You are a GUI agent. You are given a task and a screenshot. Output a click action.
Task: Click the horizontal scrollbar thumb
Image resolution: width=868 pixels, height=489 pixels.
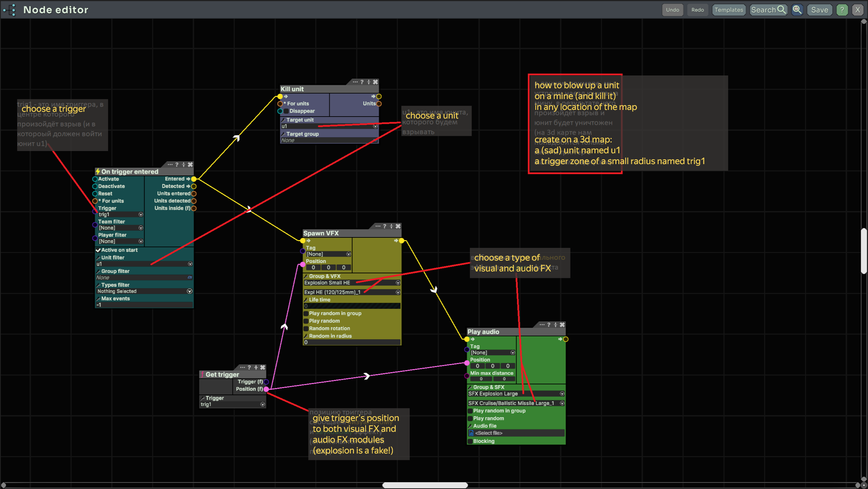point(425,485)
